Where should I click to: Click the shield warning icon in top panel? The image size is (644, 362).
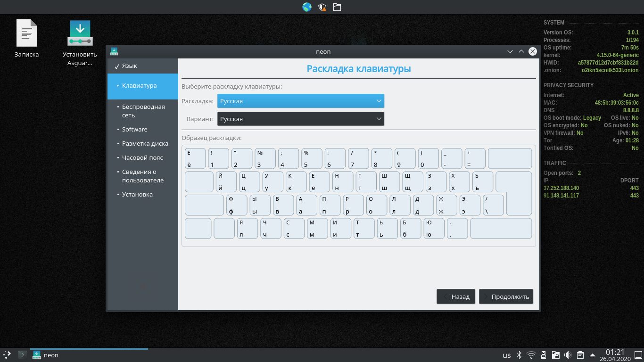tap(322, 7)
